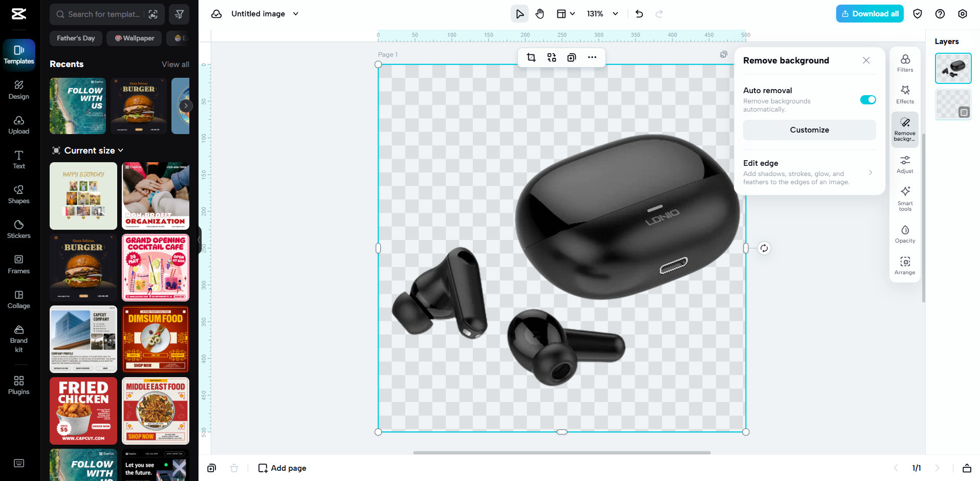Open the Brand kit panel
The width and height of the screenshot is (980, 481).
19,339
